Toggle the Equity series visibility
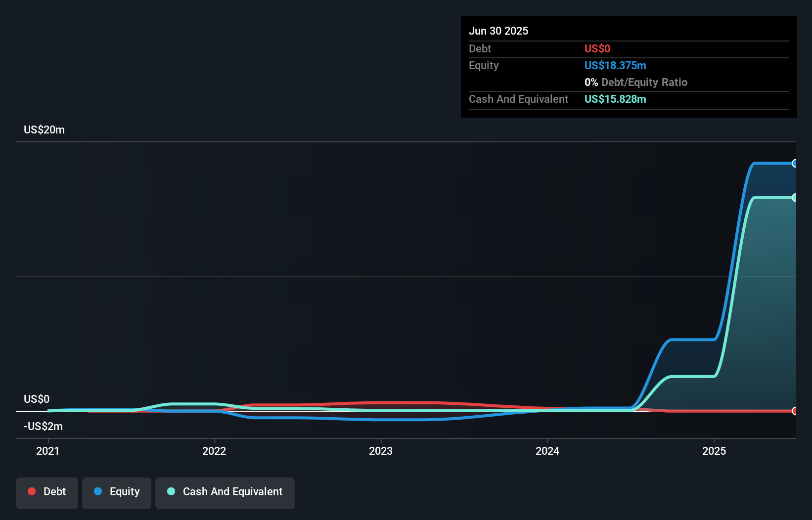The image size is (812, 520). (x=116, y=492)
